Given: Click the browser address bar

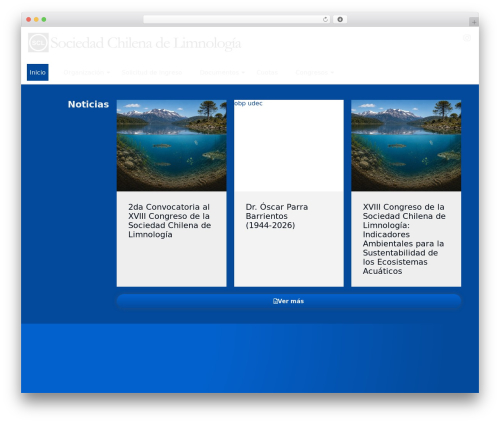Looking at the screenshot, I should [x=237, y=19].
